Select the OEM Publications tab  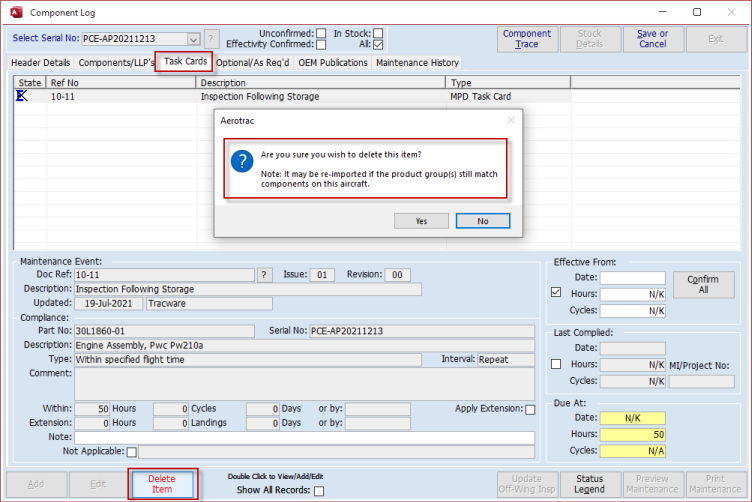point(332,62)
